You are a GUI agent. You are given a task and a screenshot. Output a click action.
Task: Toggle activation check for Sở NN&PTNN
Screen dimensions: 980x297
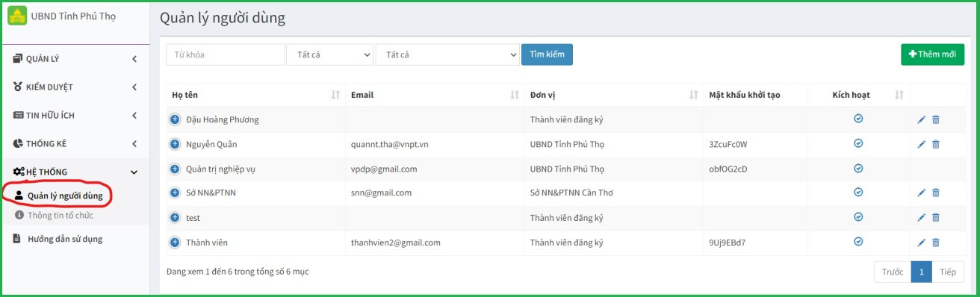coord(858,193)
